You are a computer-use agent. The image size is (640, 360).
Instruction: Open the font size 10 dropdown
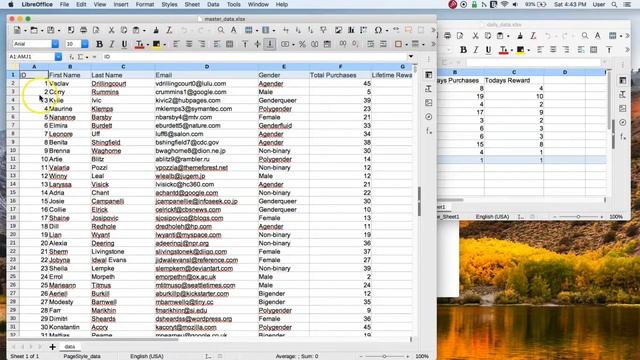point(84,44)
